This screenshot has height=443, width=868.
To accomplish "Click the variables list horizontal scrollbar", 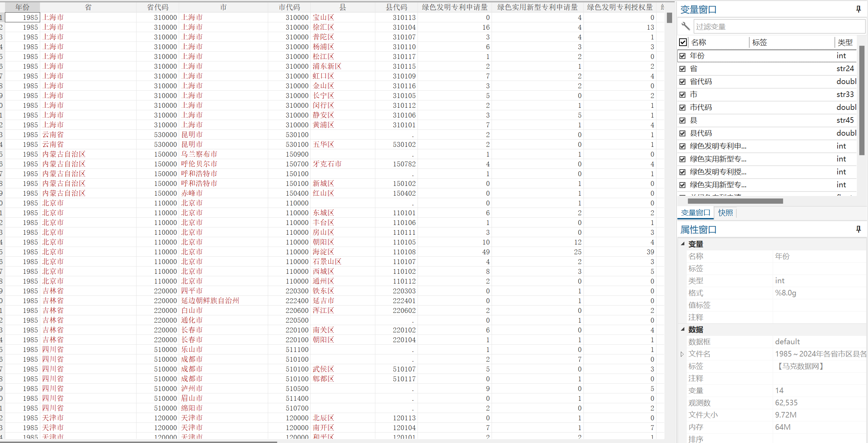I will pos(735,201).
